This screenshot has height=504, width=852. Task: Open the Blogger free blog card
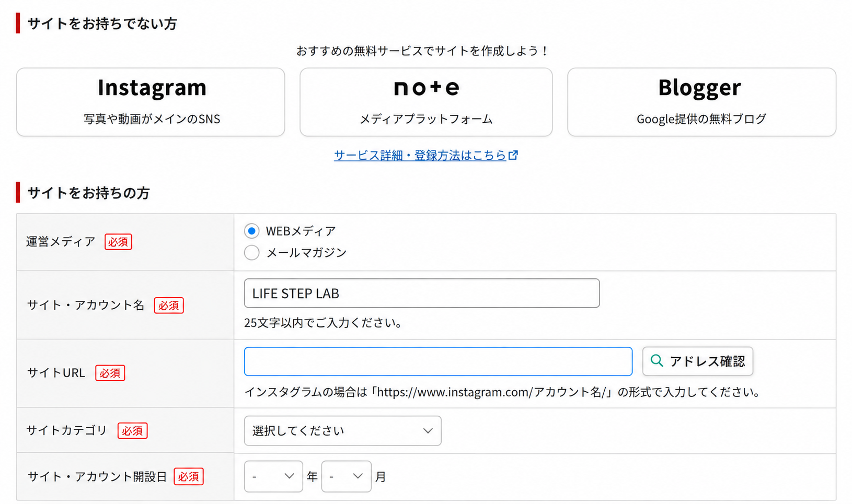tap(701, 102)
